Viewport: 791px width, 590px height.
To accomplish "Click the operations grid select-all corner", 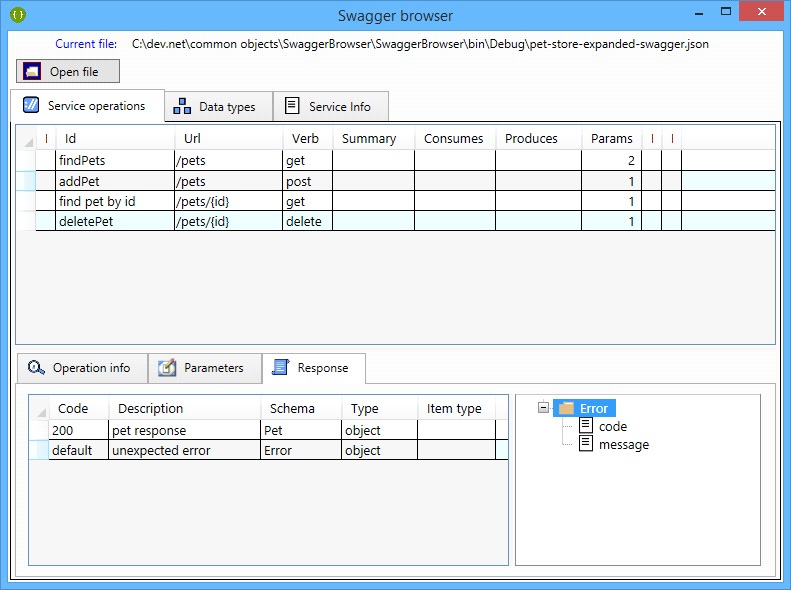I will [x=26, y=139].
